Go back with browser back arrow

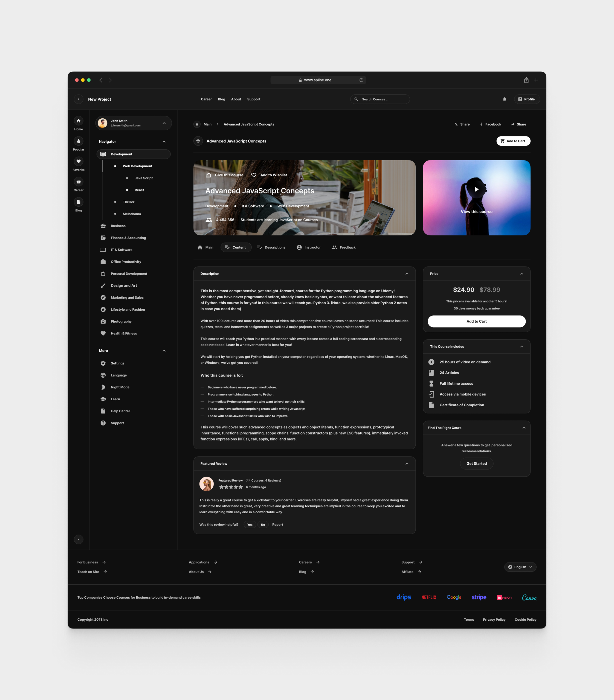pyautogui.click(x=101, y=80)
